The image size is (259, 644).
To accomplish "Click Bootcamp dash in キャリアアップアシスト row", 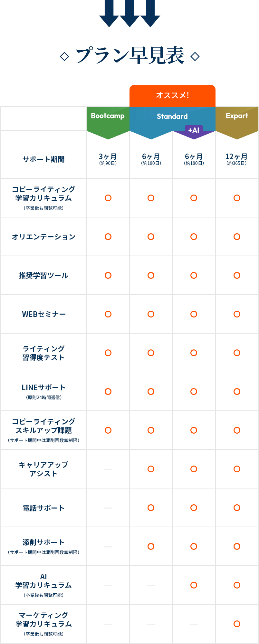I will [108, 469].
